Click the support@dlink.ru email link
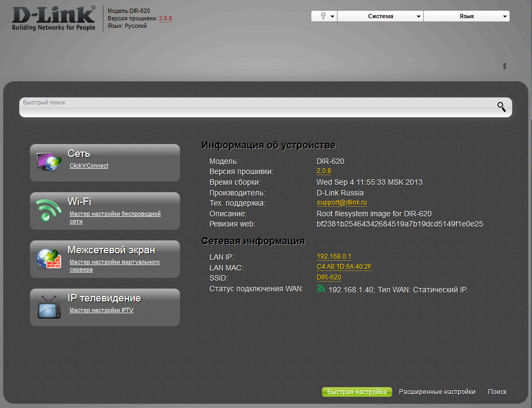Screen dimensions: 532x408 pyautogui.click(x=342, y=202)
